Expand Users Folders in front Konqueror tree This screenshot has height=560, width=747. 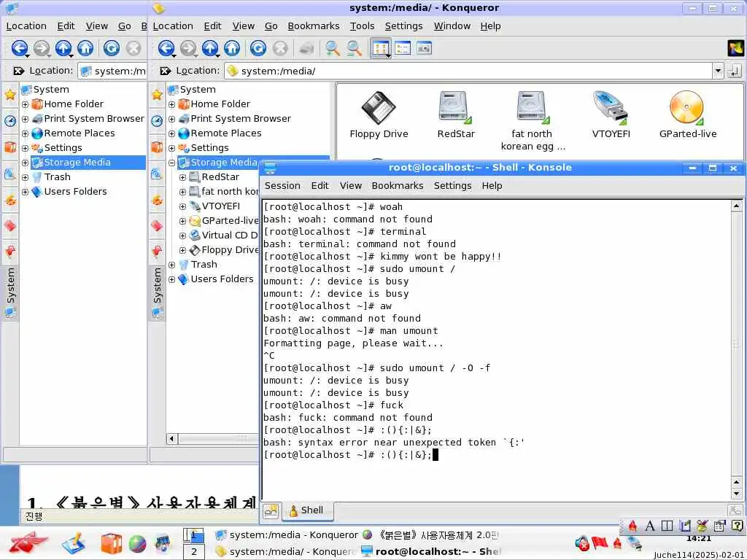coord(172,279)
